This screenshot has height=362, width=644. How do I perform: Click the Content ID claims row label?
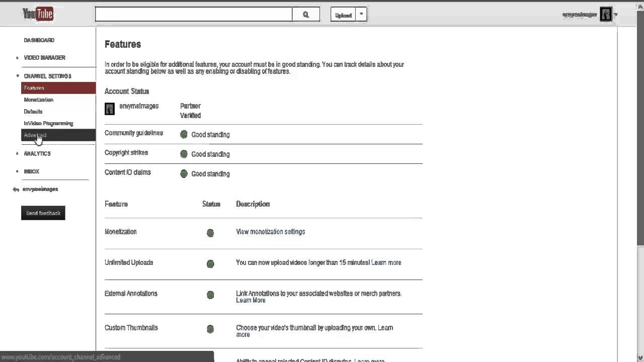click(x=128, y=172)
